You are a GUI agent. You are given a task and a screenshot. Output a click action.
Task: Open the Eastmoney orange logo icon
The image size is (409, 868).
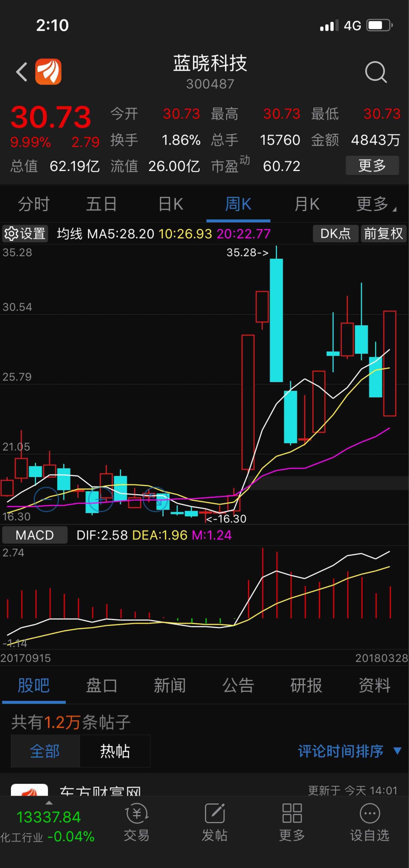point(48,71)
